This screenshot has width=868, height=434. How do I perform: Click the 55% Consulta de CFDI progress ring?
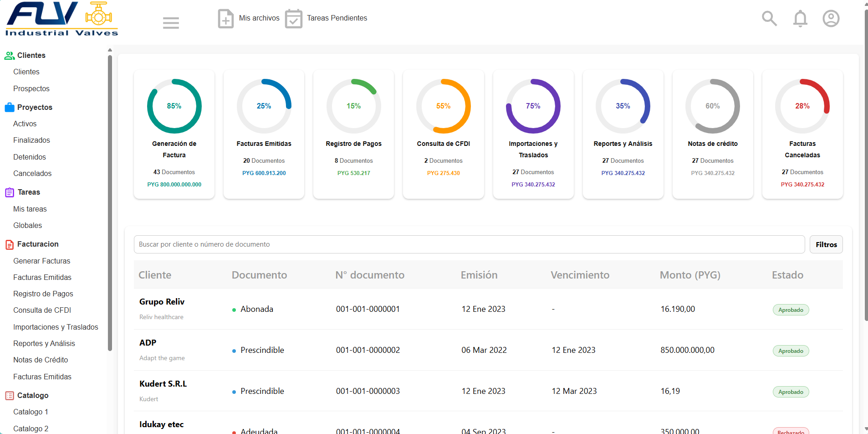(444, 106)
